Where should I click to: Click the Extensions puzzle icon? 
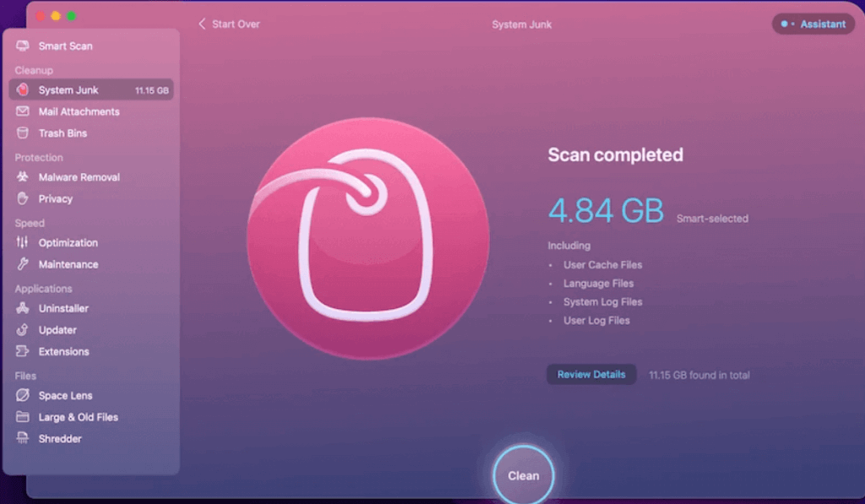pyautogui.click(x=23, y=351)
